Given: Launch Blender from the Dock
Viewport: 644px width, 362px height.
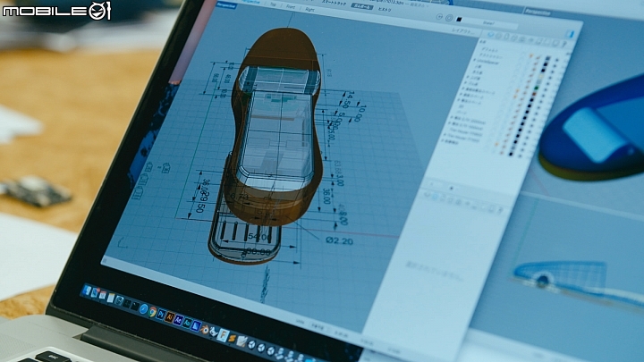Looking at the screenshot, I should pos(205,330).
